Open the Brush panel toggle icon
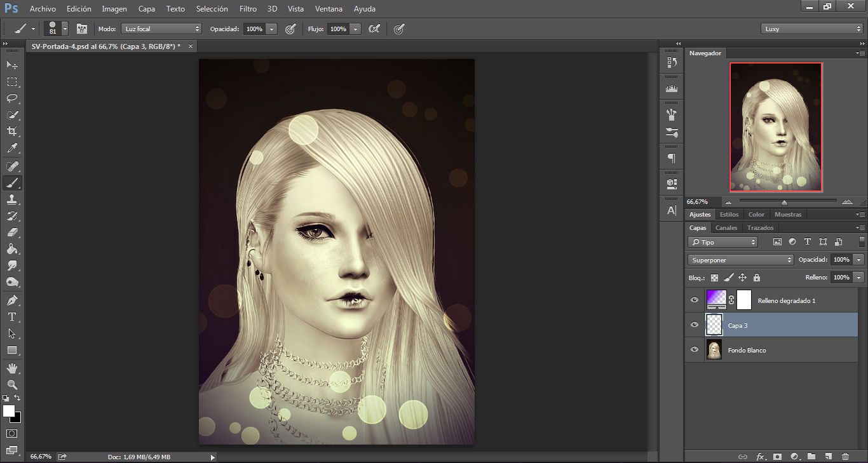Image resolution: width=868 pixels, height=463 pixels. coord(82,29)
